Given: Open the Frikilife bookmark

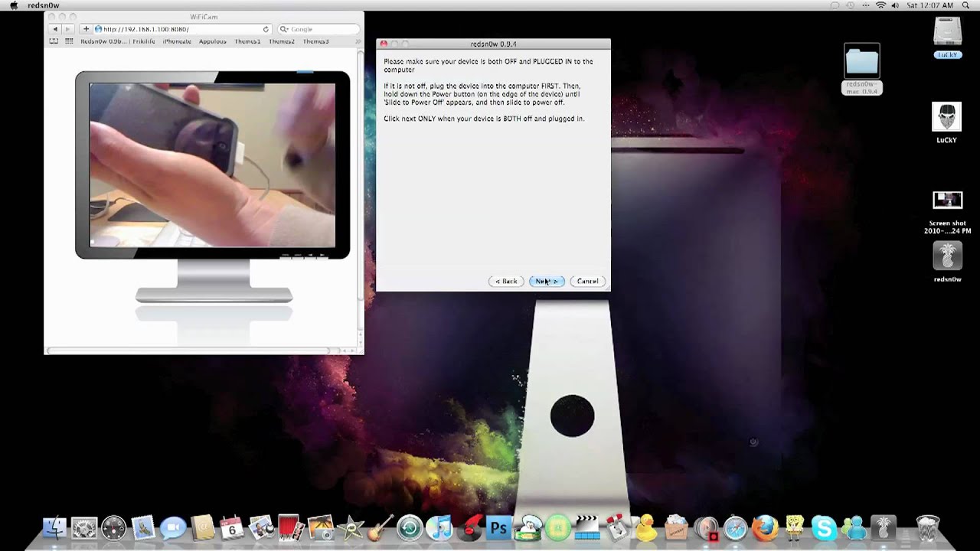Looking at the screenshot, I should click(x=143, y=41).
